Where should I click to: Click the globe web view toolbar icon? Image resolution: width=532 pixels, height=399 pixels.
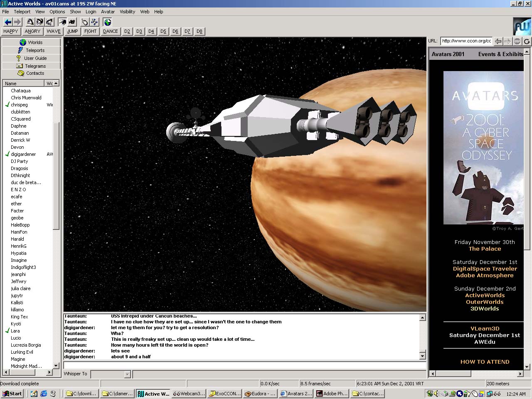click(x=108, y=22)
